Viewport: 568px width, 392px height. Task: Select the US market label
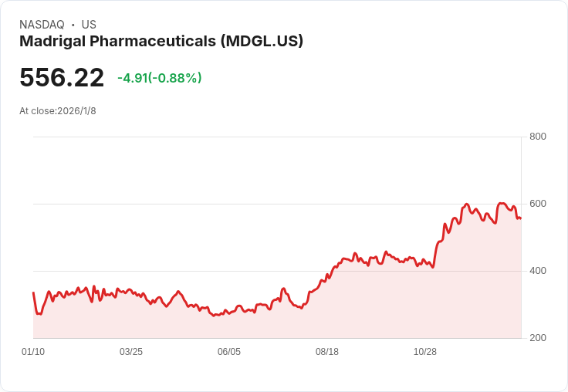click(89, 25)
